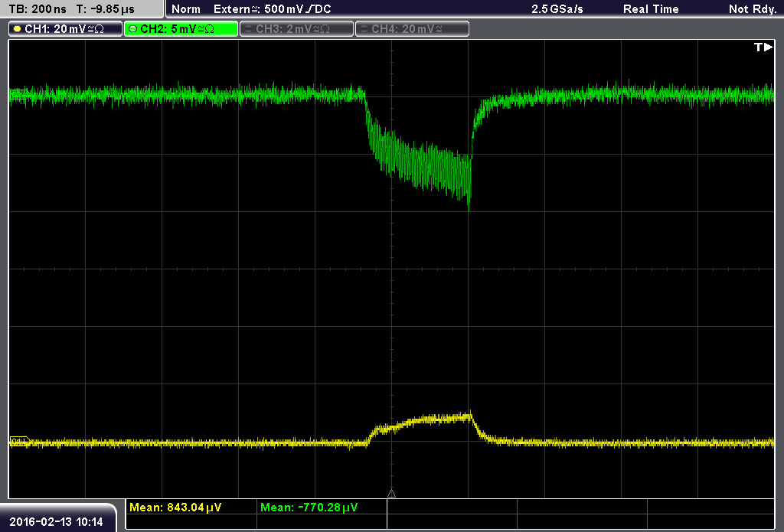Click the TB: 200 ns timebase readout
This screenshot has height=532, width=784.
click(x=38, y=9)
